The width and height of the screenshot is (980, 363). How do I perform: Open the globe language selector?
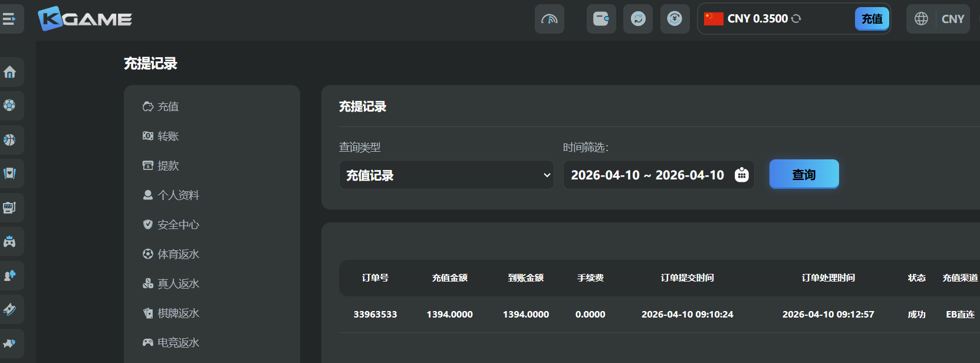[x=921, y=19]
